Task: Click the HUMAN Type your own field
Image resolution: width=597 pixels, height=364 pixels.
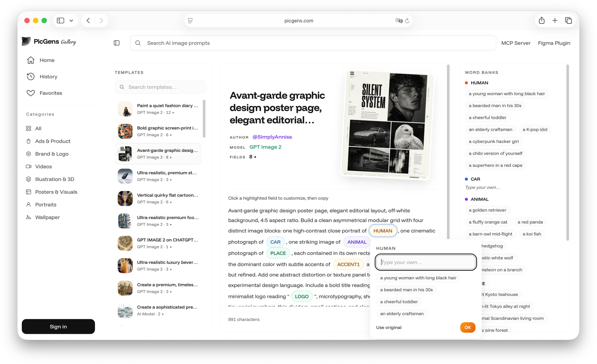Action: 425,262
